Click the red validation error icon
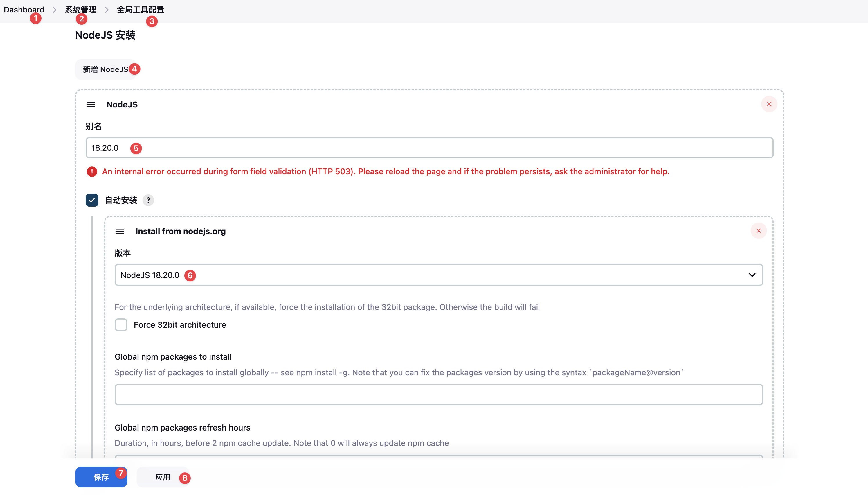 (92, 172)
